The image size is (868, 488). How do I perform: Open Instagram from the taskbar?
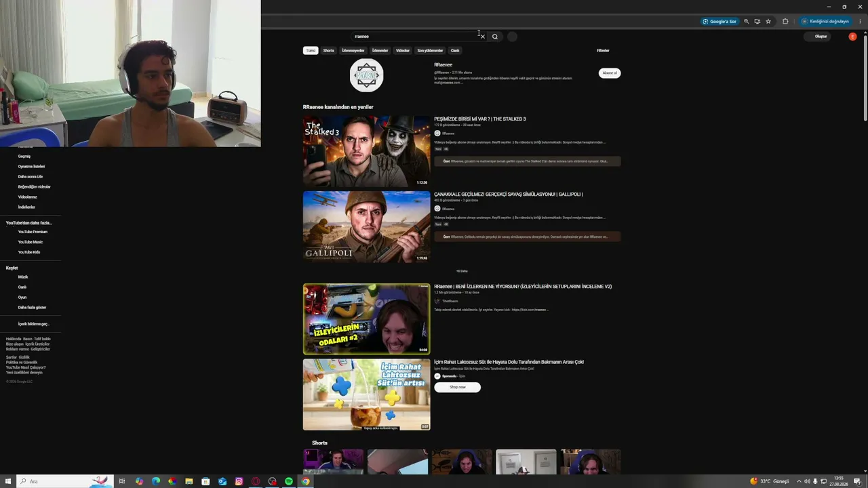tap(239, 481)
